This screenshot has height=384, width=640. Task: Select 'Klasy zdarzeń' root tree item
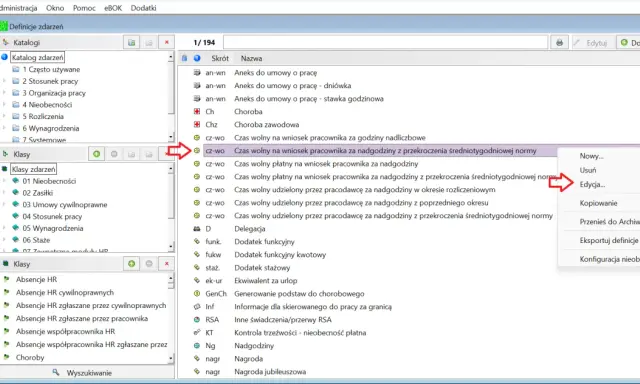coord(33,169)
